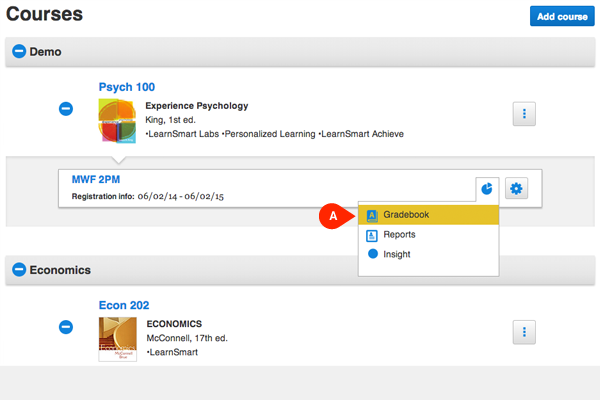Click the Experience Psychology textbook cover
This screenshot has width=600, height=400.
117,120
